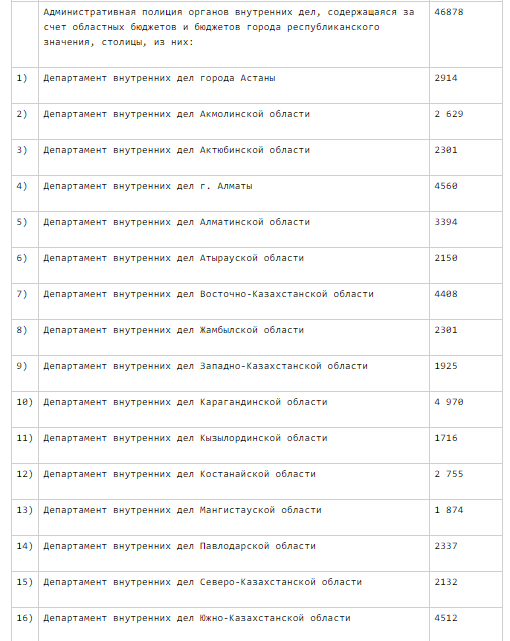This screenshot has width=510, height=641.
Task: Select the value 2337 for Павлодарской области
Action: (446, 546)
